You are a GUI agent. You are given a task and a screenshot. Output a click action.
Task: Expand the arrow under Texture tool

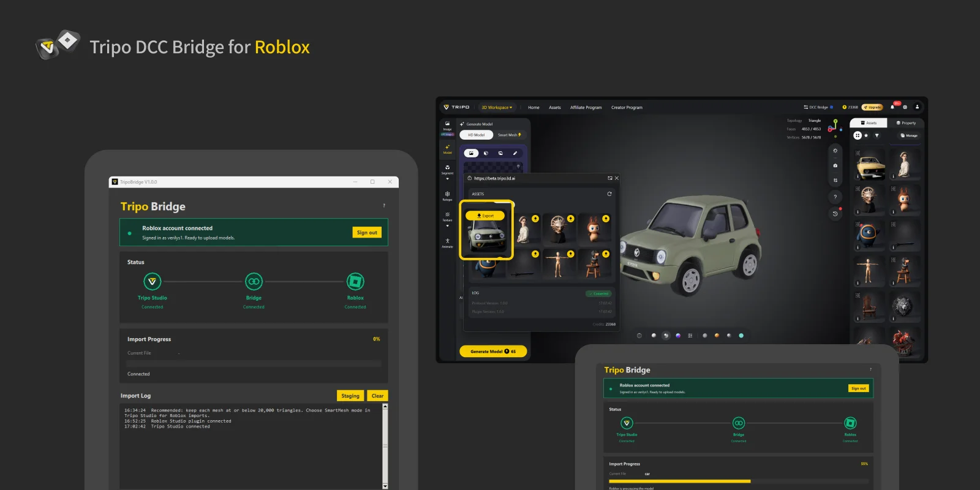447,226
